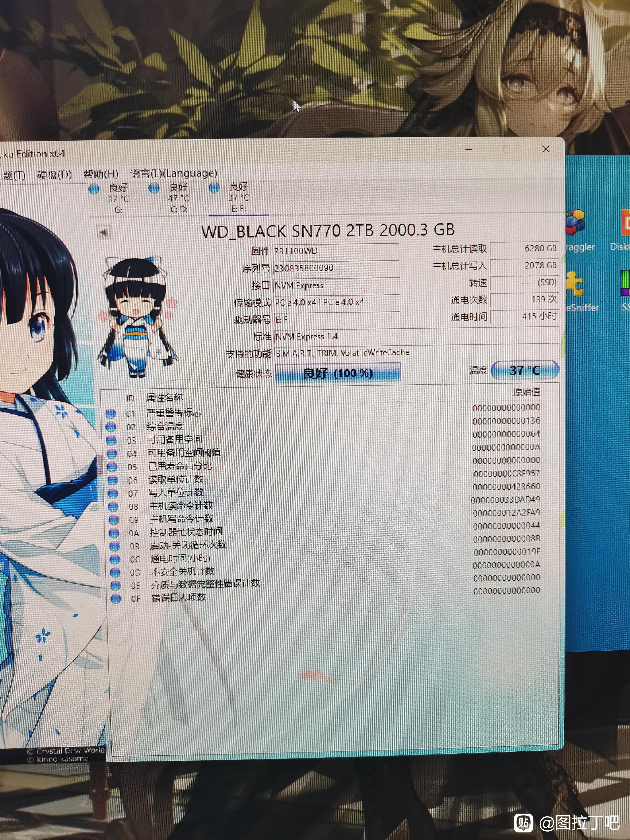Open the puzzle-piece eSniffer desktop icon

click(x=575, y=284)
